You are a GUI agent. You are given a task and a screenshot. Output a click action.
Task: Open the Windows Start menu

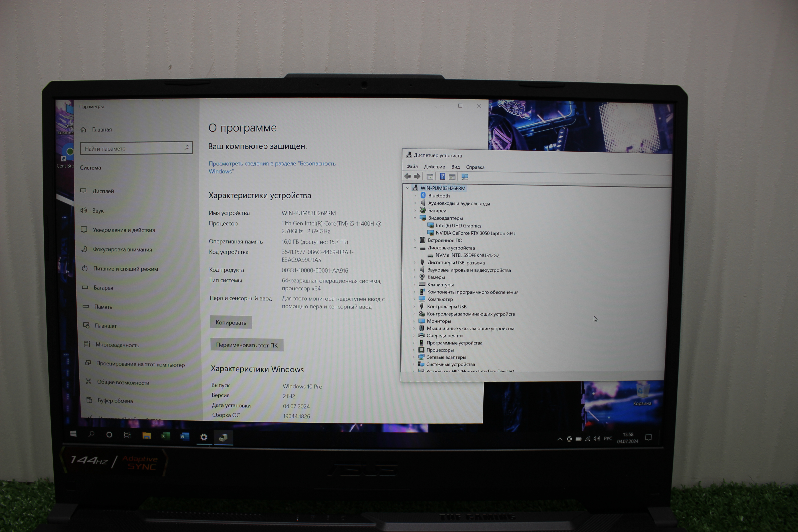coord(73,434)
